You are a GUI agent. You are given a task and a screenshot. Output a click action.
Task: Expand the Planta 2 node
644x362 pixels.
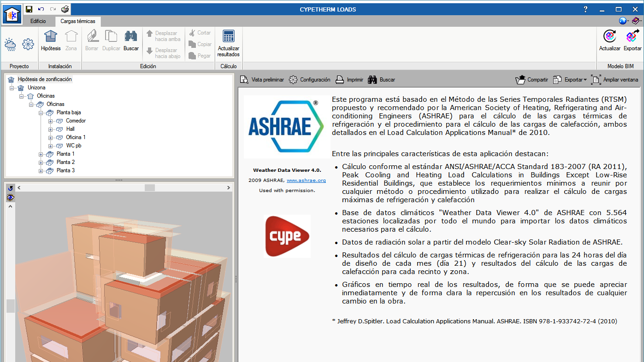click(41, 162)
